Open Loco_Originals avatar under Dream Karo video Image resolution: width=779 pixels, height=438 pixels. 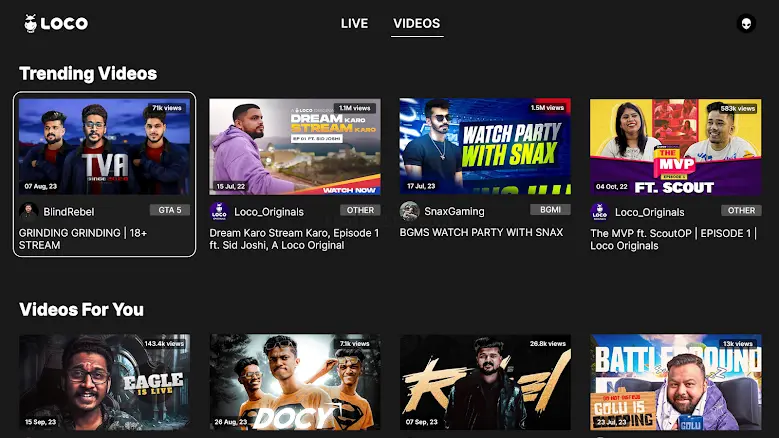219,212
